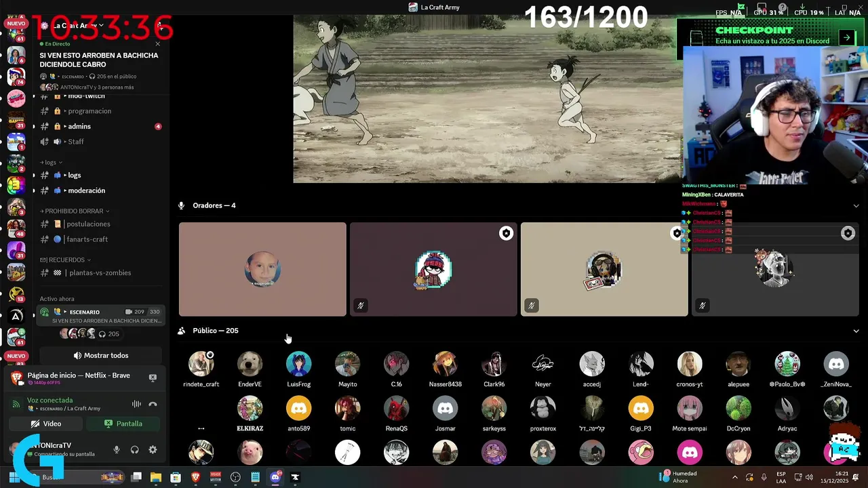The height and width of the screenshot is (488, 868).
Task: Select the second speaker tile with beanie avatar
Action: (x=433, y=269)
